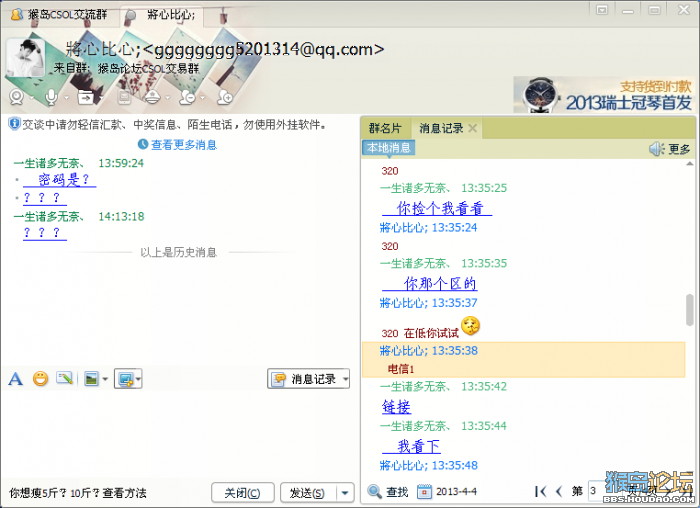Viewport: 700px width, 508px height.
Task: Switch to the 群名片 tab
Action: pos(385,129)
